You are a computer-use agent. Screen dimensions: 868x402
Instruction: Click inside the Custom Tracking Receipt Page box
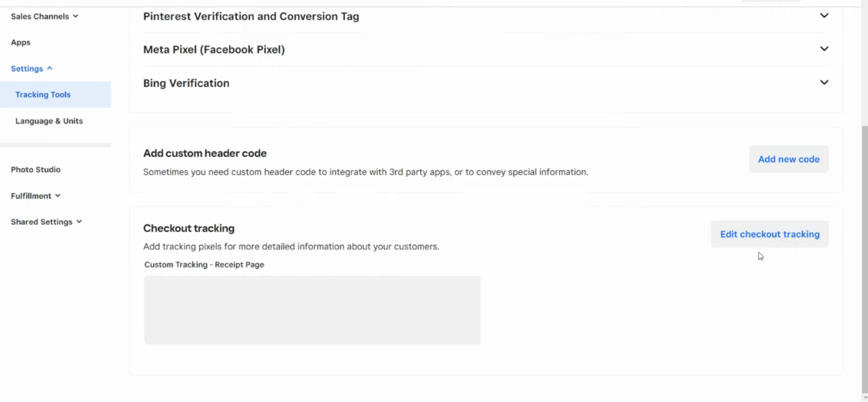(x=312, y=310)
